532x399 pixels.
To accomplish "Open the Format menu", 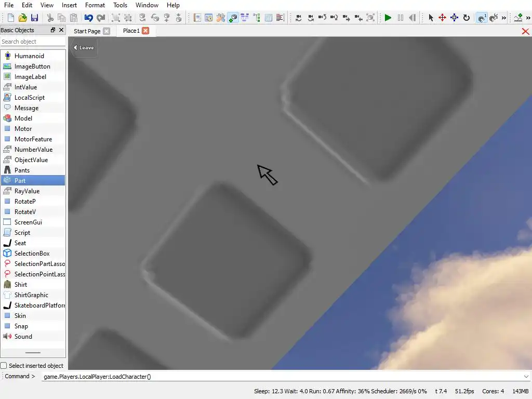I will tap(95, 5).
